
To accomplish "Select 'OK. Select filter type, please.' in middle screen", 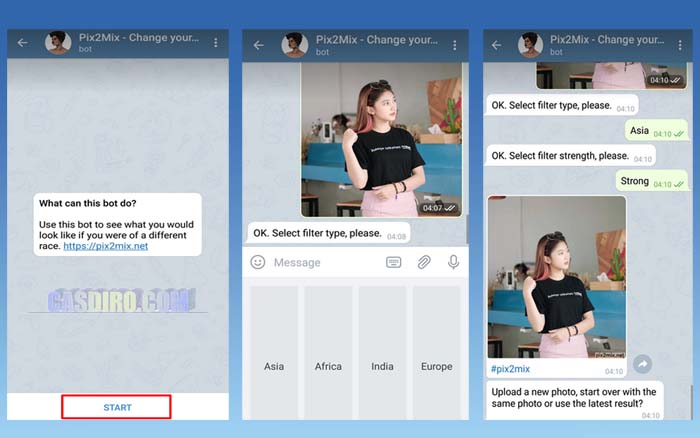I will tap(329, 233).
